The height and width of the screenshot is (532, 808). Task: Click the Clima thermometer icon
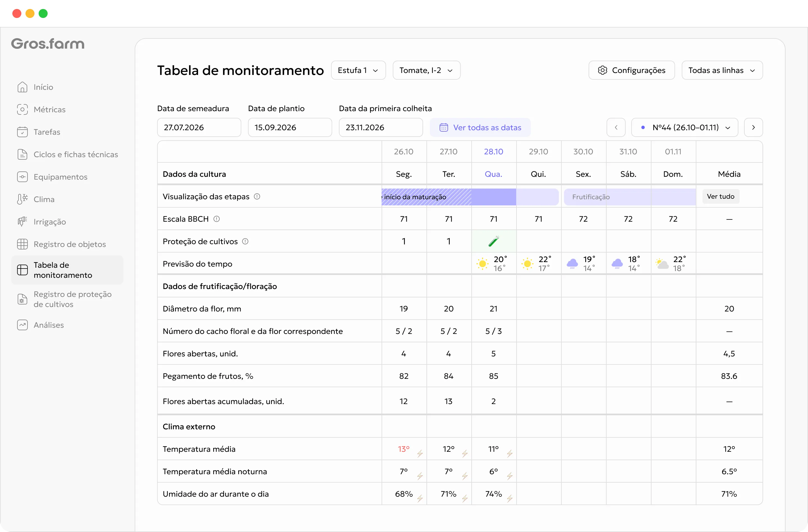(22, 199)
